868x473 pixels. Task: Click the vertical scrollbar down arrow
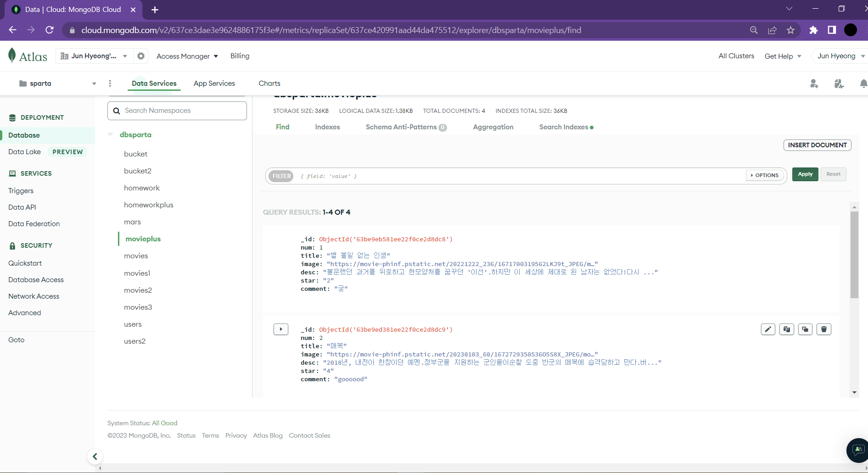tap(854, 392)
